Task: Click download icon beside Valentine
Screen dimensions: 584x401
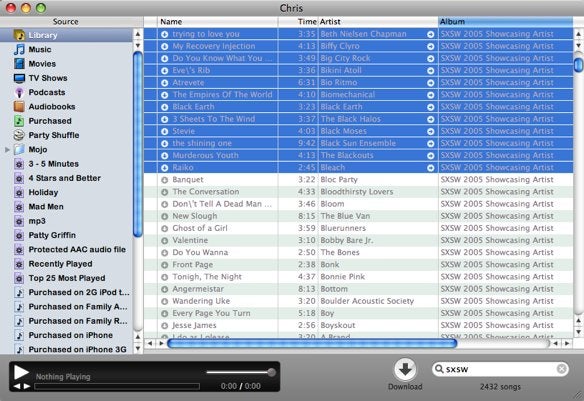Action: click(165, 241)
